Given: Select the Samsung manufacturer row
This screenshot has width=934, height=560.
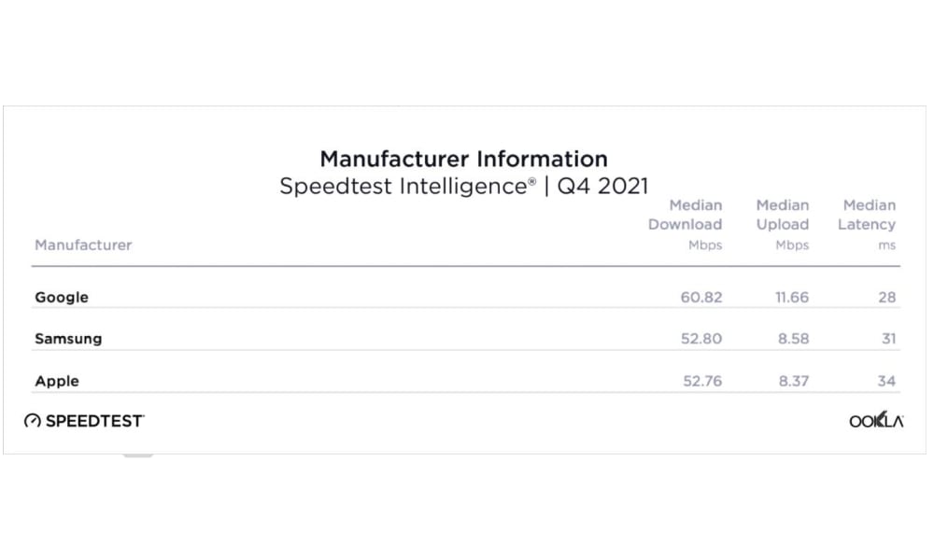Looking at the screenshot, I should point(466,339).
